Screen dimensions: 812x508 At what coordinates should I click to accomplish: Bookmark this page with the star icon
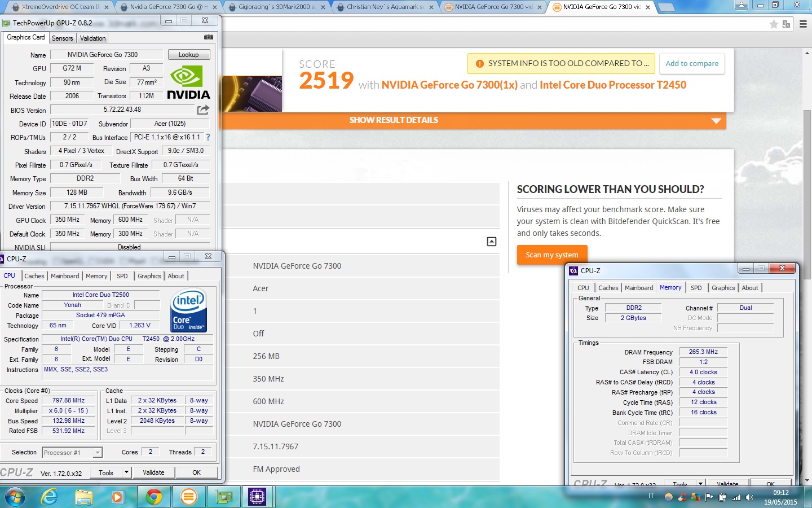click(774, 24)
